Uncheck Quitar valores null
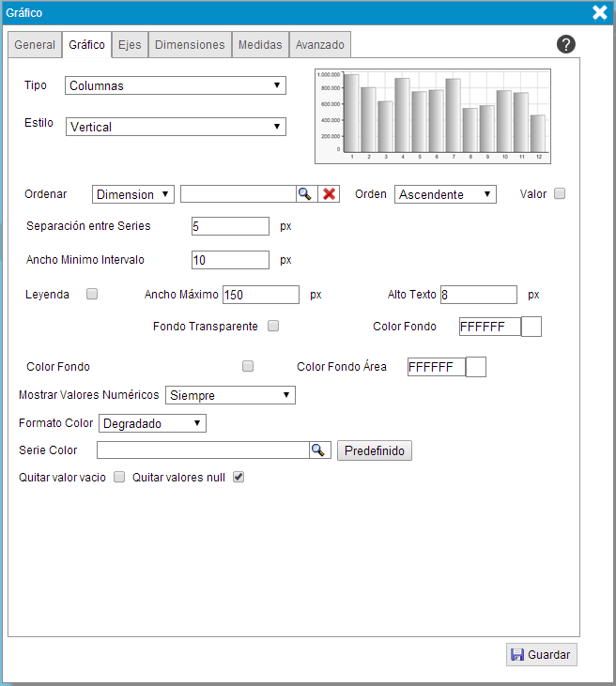 click(239, 477)
